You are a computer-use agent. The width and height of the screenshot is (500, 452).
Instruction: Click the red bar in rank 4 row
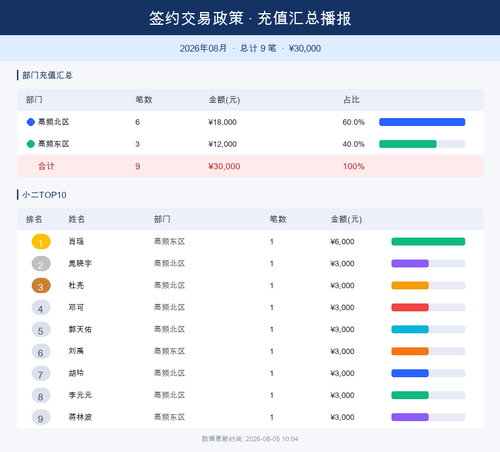click(410, 307)
